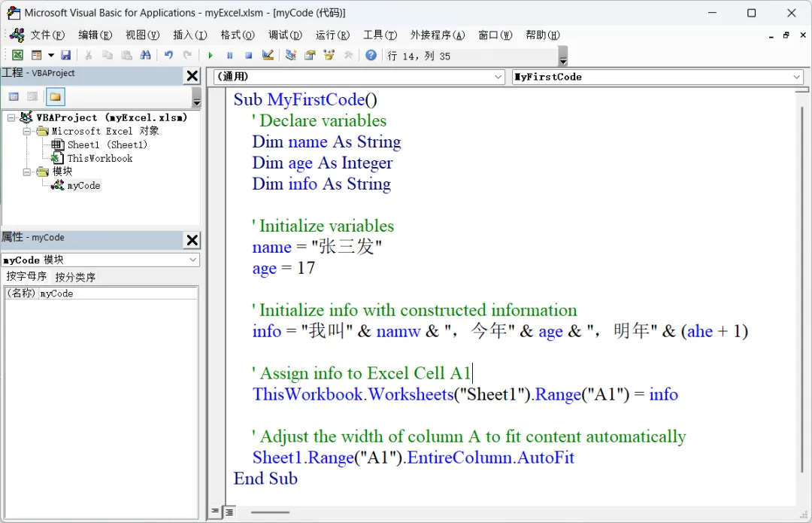Select ThisWorkbook in project tree
Viewport: 812px width, 523px height.
point(100,158)
